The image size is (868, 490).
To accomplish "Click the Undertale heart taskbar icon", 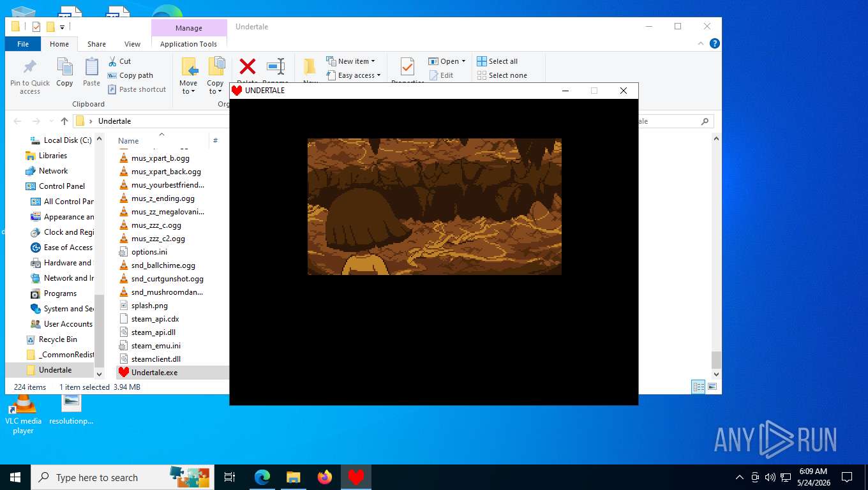I will [356, 477].
